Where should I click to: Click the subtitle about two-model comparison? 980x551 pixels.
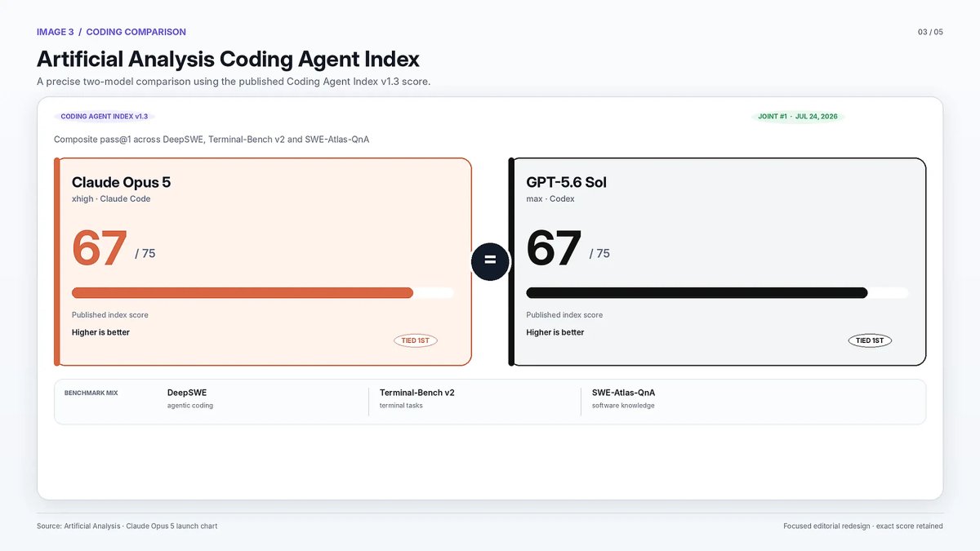234,82
